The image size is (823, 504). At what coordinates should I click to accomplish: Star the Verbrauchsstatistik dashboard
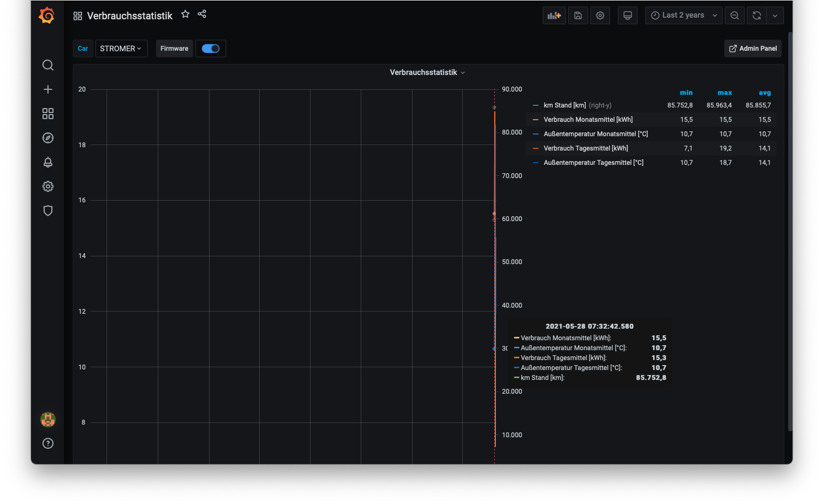(x=185, y=14)
